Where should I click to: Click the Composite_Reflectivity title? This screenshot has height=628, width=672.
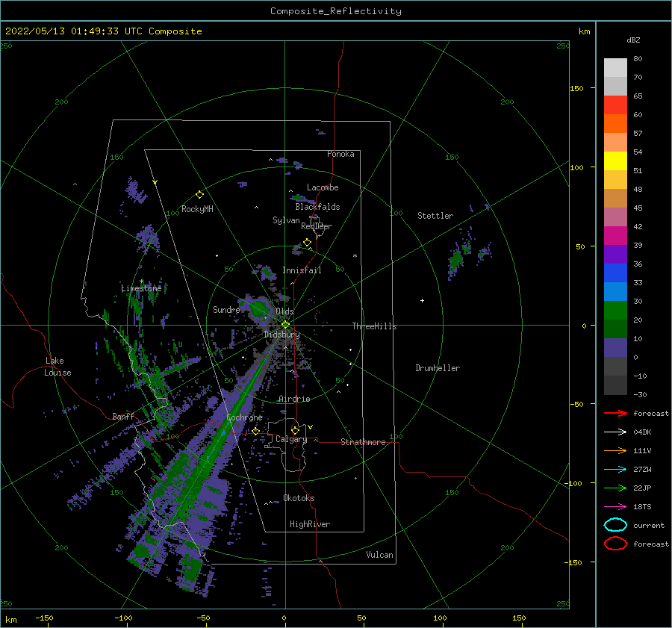[x=336, y=11]
